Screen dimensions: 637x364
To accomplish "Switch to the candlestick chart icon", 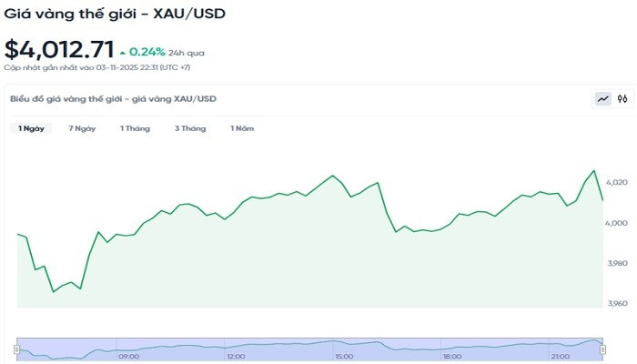I will pos(622,99).
